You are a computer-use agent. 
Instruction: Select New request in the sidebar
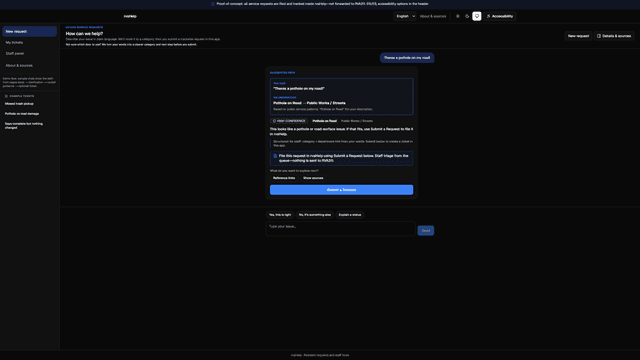29,31
